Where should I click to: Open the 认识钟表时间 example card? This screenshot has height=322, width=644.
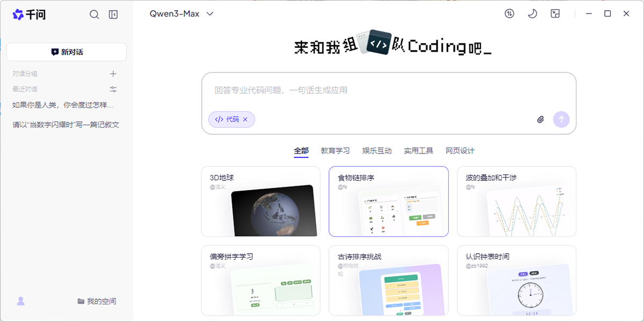[x=517, y=281]
